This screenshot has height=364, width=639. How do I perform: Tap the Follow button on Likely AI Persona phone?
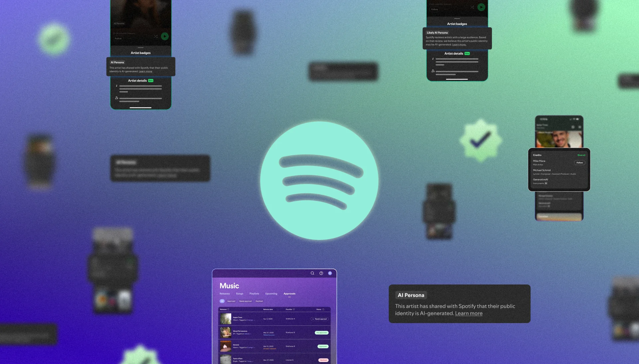pyautogui.click(x=434, y=9)
